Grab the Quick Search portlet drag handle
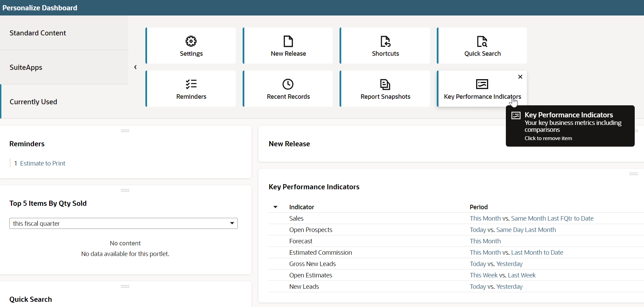 pyautogui.click(x=125, y=286)
